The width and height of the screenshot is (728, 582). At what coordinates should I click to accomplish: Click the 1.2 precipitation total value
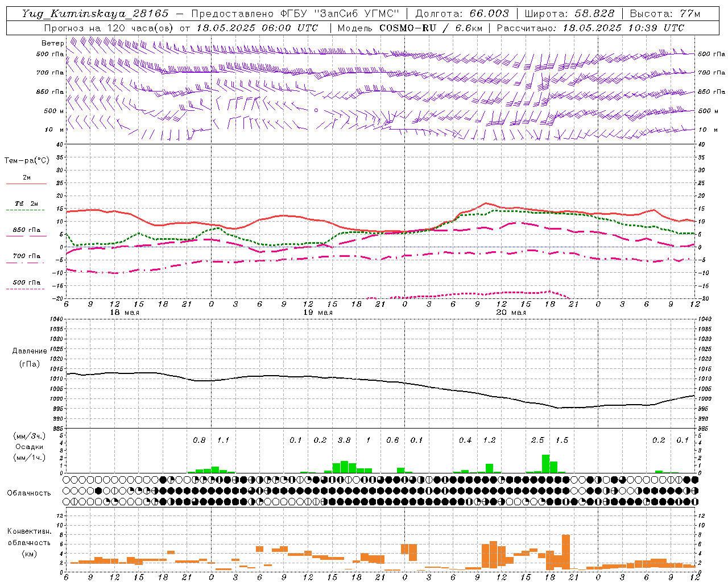pyautogui.click(x=490, y=440)
